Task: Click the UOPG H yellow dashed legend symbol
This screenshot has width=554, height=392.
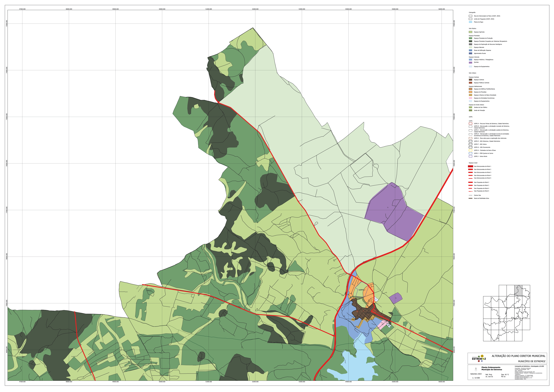Action: pyautogui.click(x=471, y=150)
